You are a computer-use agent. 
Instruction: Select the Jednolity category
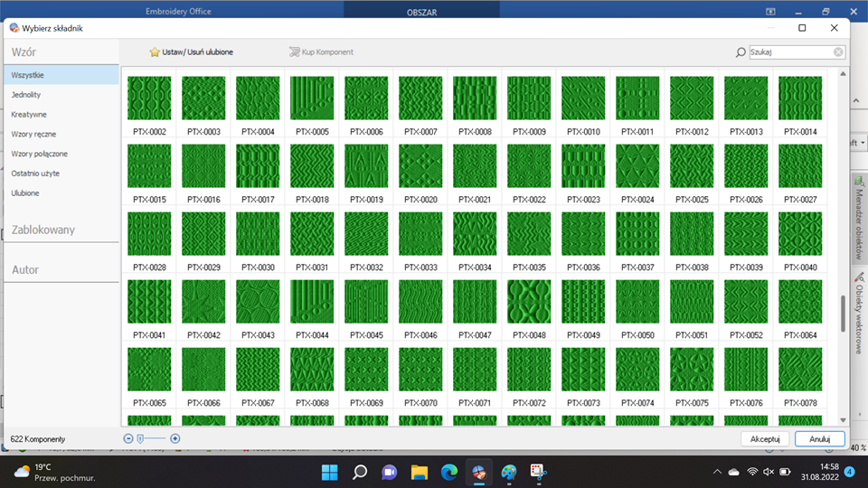click(25, 95)
